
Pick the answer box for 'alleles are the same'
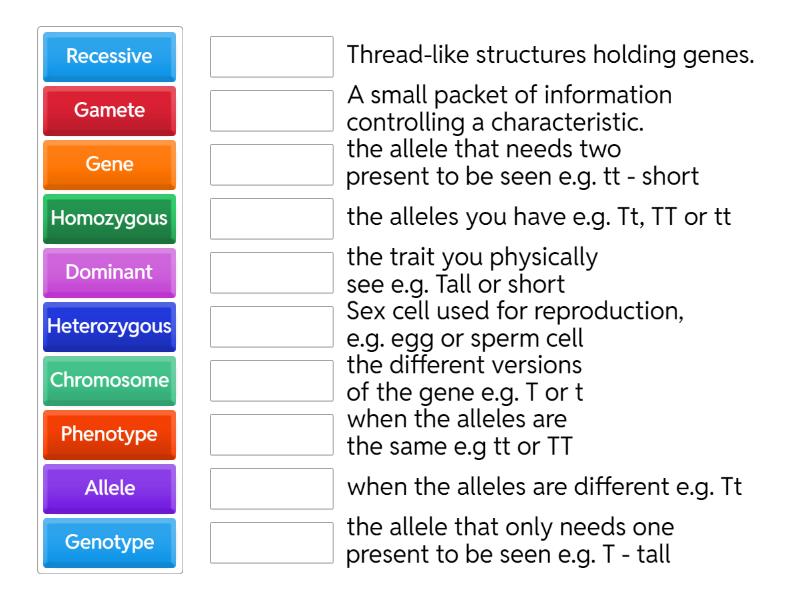pos(272,435)
